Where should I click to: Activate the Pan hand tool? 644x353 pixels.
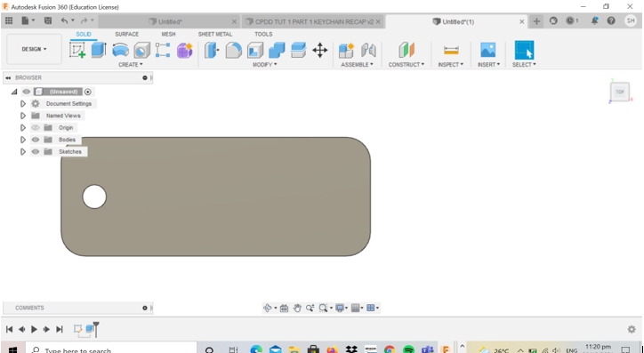point(297,308)
